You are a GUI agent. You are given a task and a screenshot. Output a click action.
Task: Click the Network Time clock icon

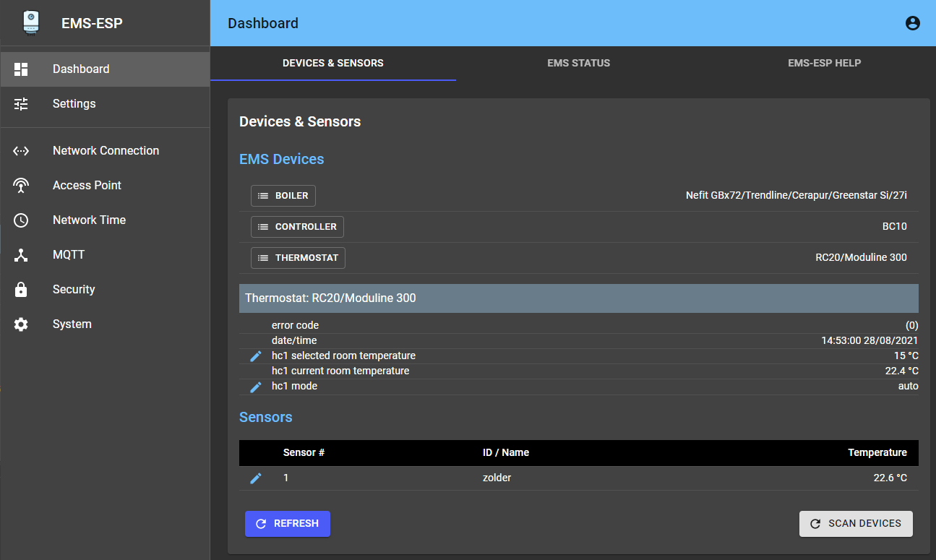pos(21,220)
